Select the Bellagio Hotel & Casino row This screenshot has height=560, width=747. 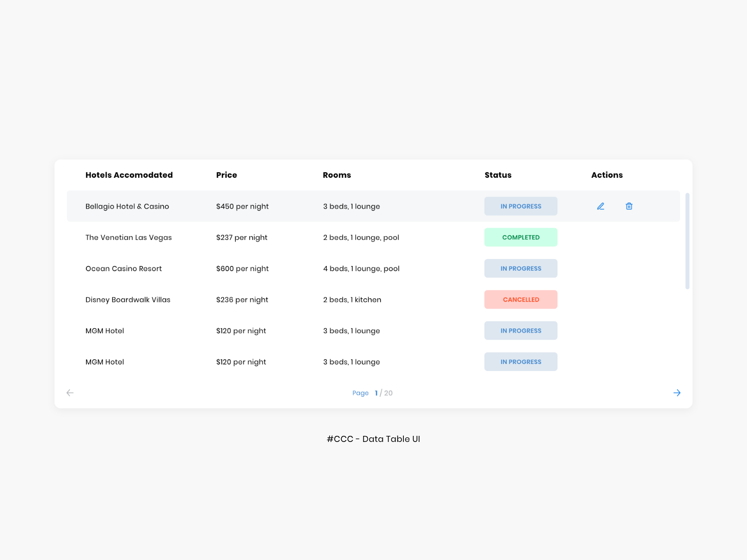click(127, 206)
